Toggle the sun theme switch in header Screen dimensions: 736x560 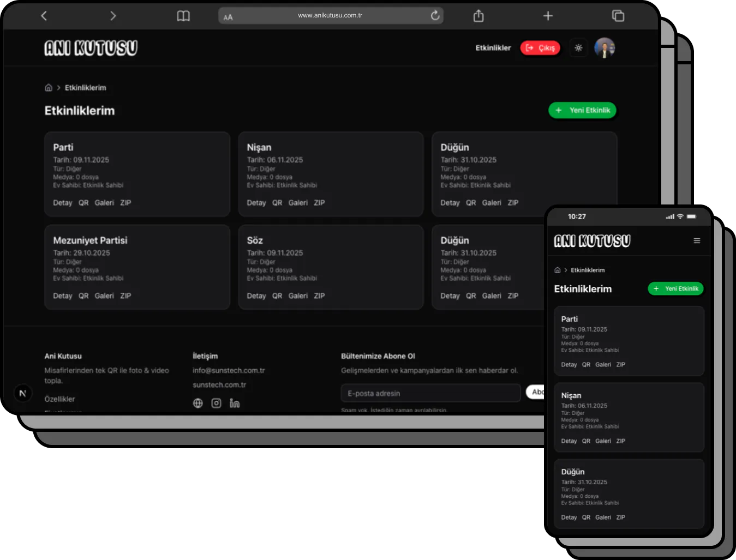click(x=578, y=48)
